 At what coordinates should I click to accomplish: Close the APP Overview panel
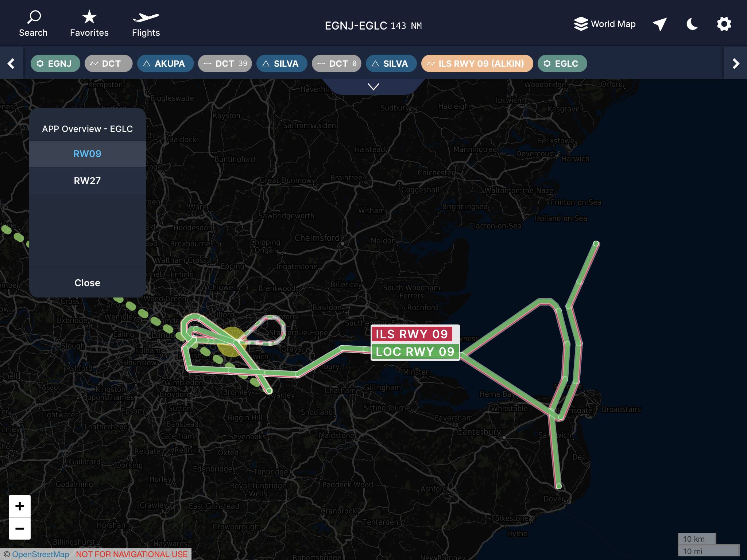88,283
